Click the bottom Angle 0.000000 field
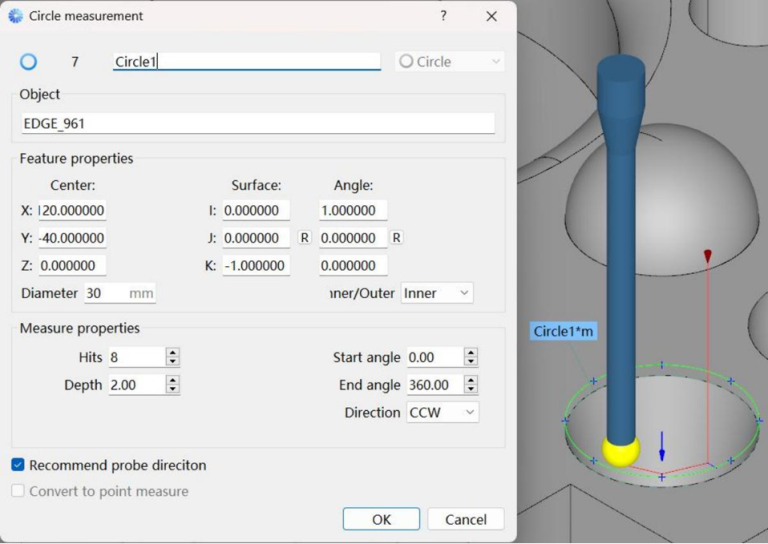 tap(353, 265)
